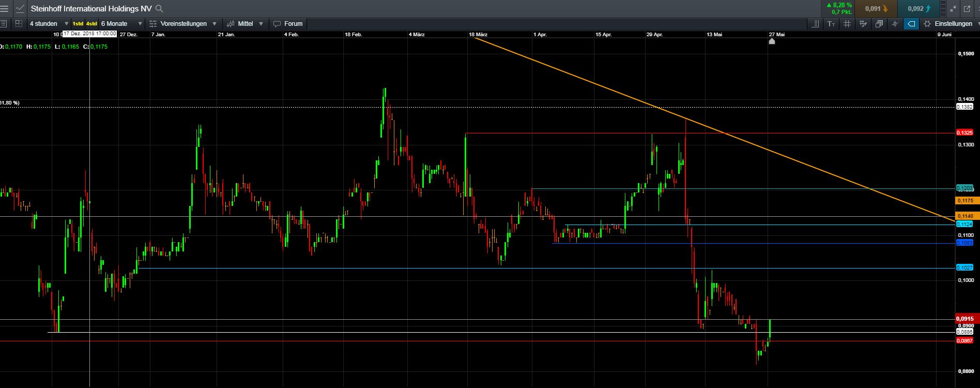Click the line chart icon beside the title
The image size is (980, 388).
coord(20,8)
